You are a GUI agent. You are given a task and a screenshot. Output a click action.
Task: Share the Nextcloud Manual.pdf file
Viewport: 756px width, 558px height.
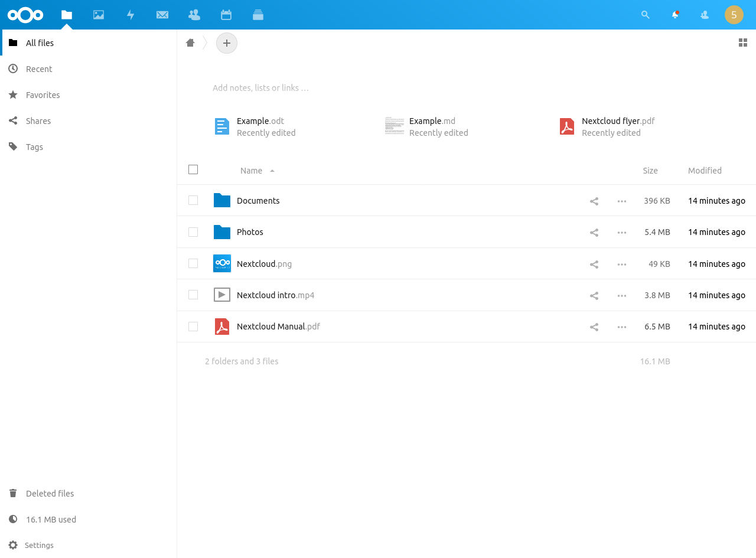pos(594,327)
